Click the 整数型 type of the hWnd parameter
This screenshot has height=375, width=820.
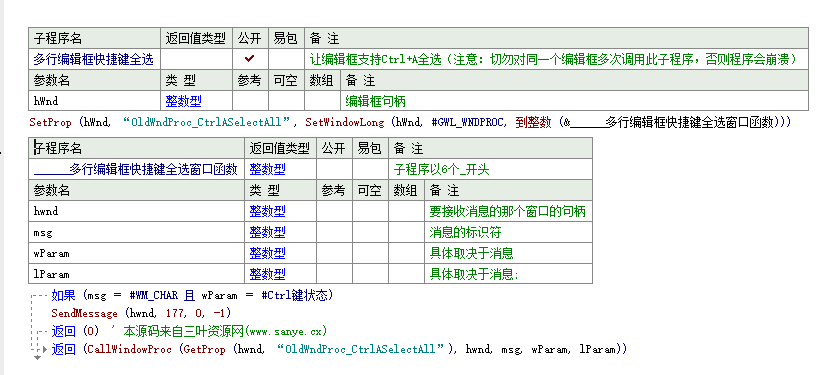click(184, 101)
